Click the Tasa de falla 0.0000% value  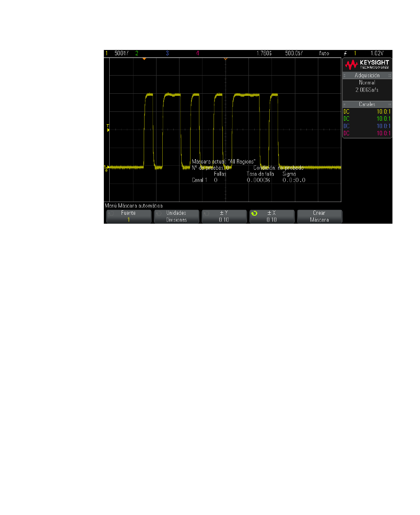point(259,180)
